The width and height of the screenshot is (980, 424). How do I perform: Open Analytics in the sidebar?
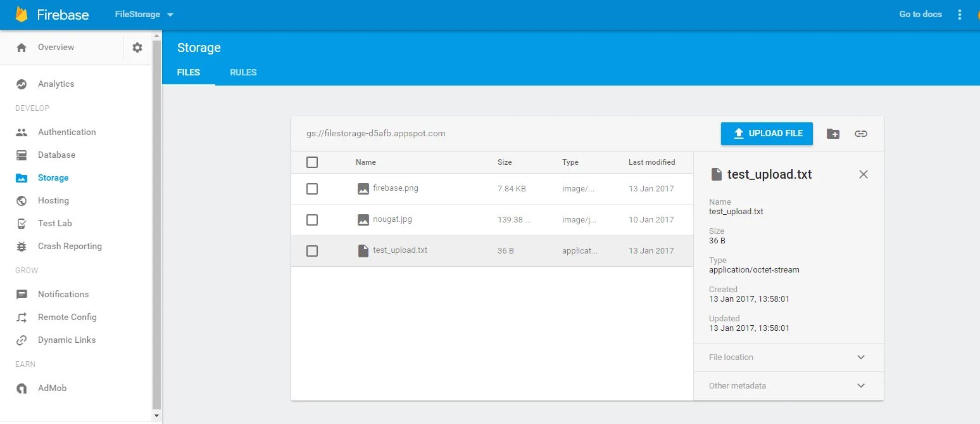click(56, 84)
